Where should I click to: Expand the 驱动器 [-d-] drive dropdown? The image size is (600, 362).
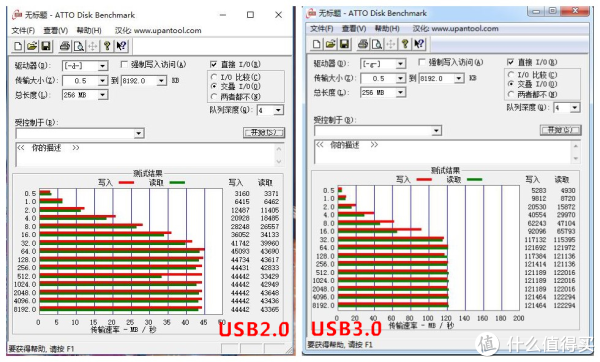pos(102,66)
